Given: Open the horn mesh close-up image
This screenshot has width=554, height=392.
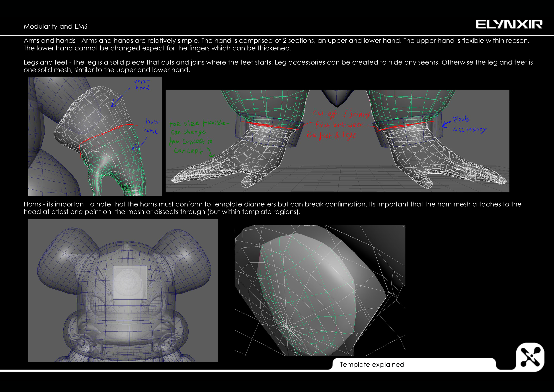Looking at the screenshot, I should (x=320, y=290).
